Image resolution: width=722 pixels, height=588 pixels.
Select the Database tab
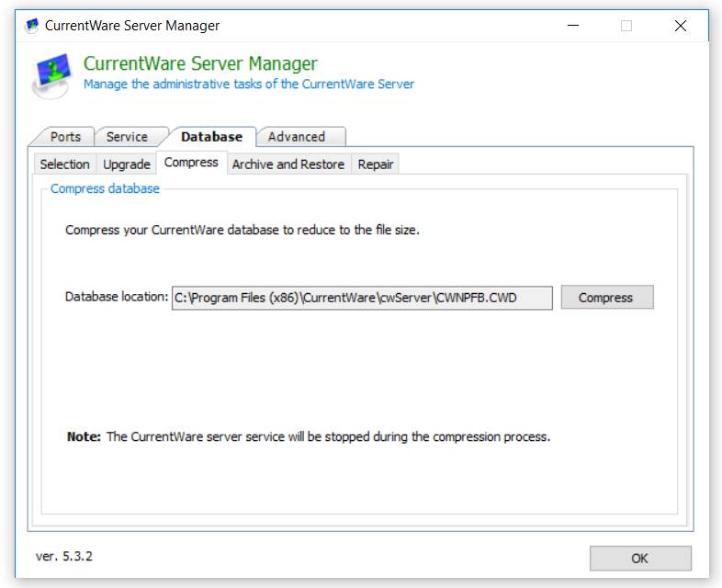(211, 137)
